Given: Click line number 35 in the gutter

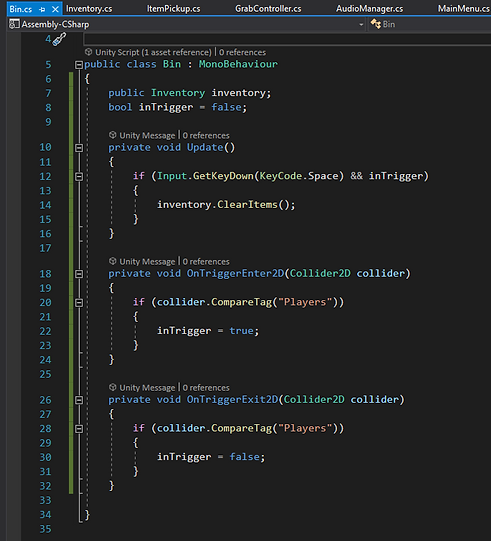Looking at the screenshot, I should tap(45, 529).
